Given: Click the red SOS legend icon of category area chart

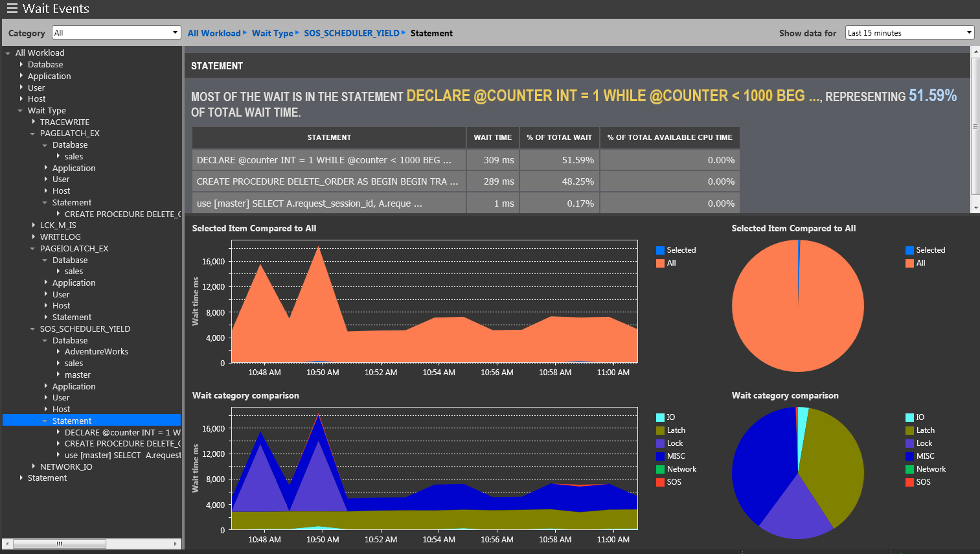Looking at the screenshot, I should tap(660, 482).
